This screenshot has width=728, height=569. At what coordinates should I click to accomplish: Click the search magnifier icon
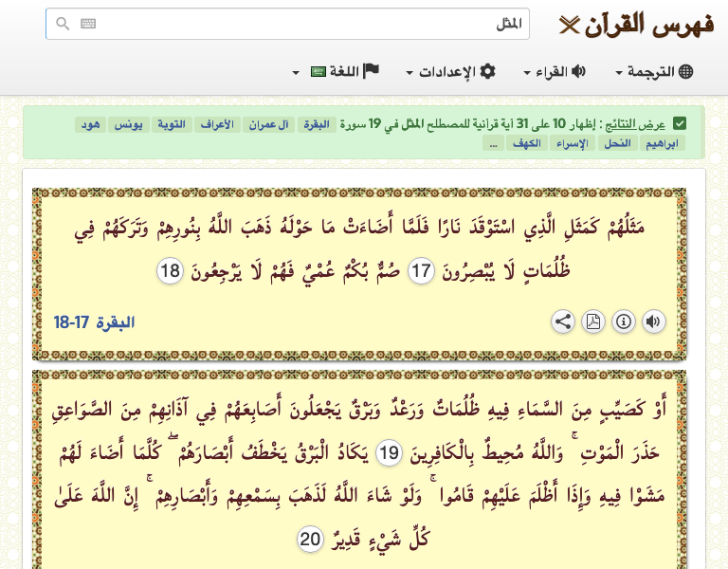pyautogui.click(x=63, y=24)
